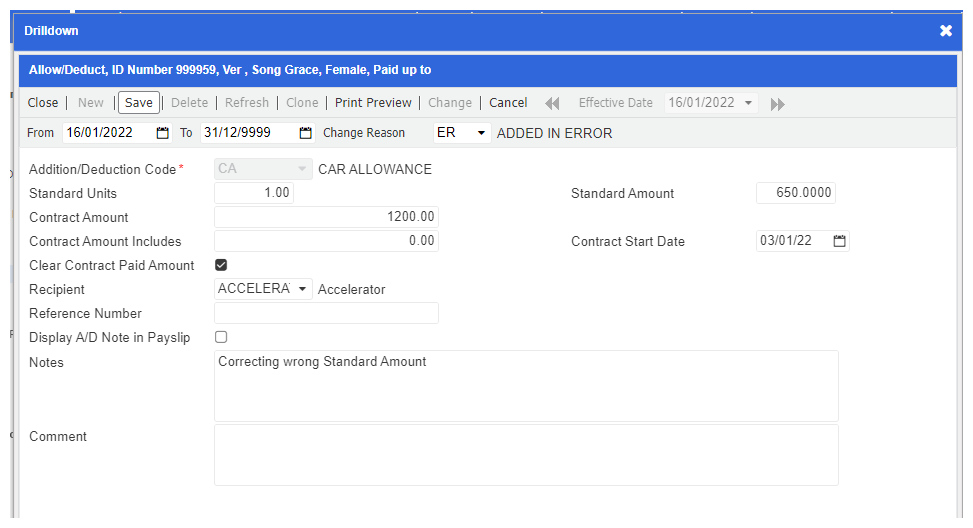The height and width of the screenshot is (528, 973).
Task: Click the Contract Amount input field
Action: click(326, 217)
